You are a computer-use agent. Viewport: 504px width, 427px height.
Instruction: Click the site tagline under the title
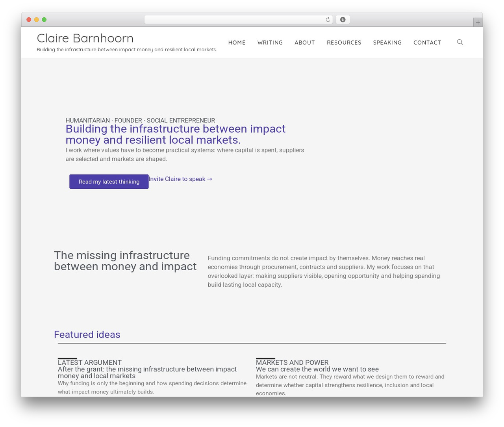[127, 50]
